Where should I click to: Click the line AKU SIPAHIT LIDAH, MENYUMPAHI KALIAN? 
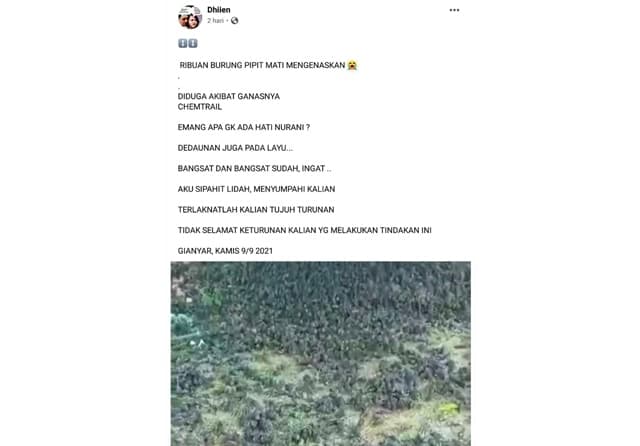click(x=256, y=189)
